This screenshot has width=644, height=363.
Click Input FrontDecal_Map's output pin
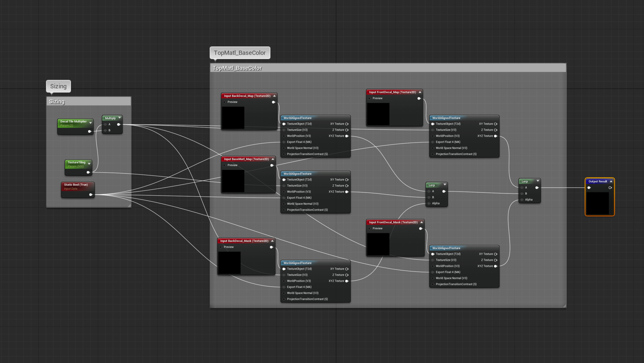[x=419, y=98]
